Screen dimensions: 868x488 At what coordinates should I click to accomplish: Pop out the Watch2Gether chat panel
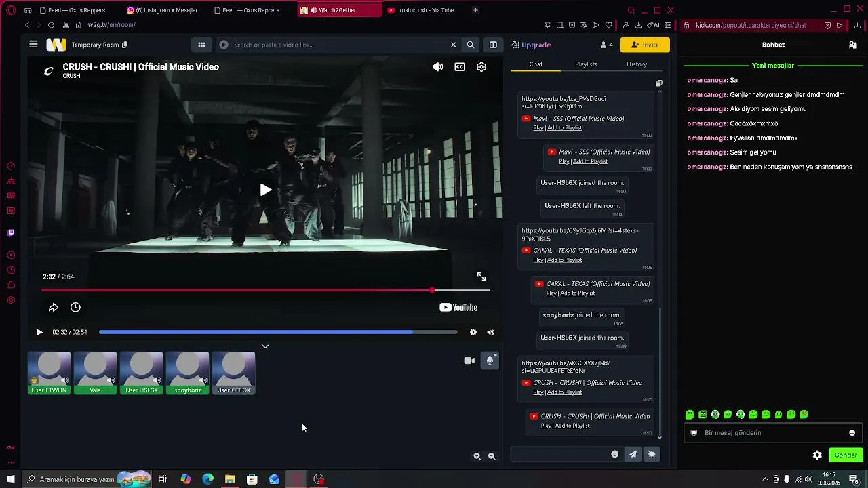coord(658,83)
